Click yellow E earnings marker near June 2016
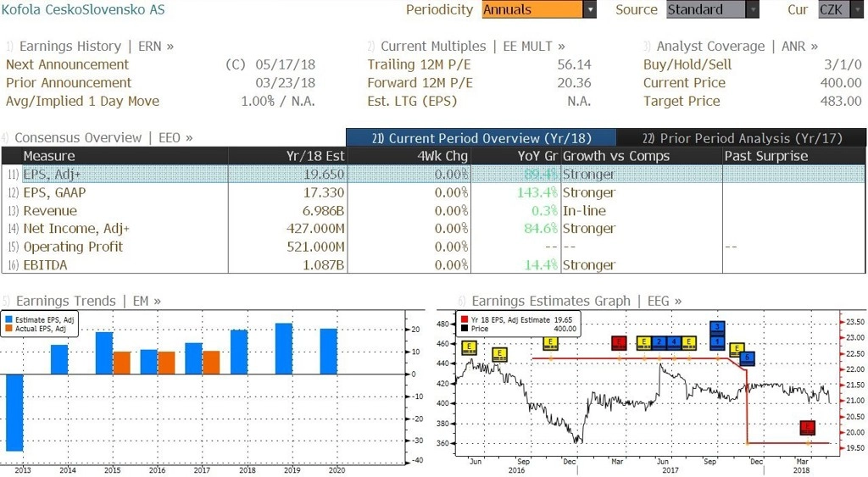Viewport: 868px width, 477px height. click(469, 348)
